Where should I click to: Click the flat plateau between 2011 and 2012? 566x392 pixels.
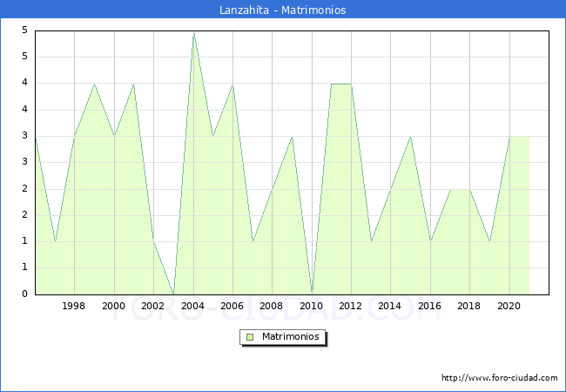click(341, 84)
